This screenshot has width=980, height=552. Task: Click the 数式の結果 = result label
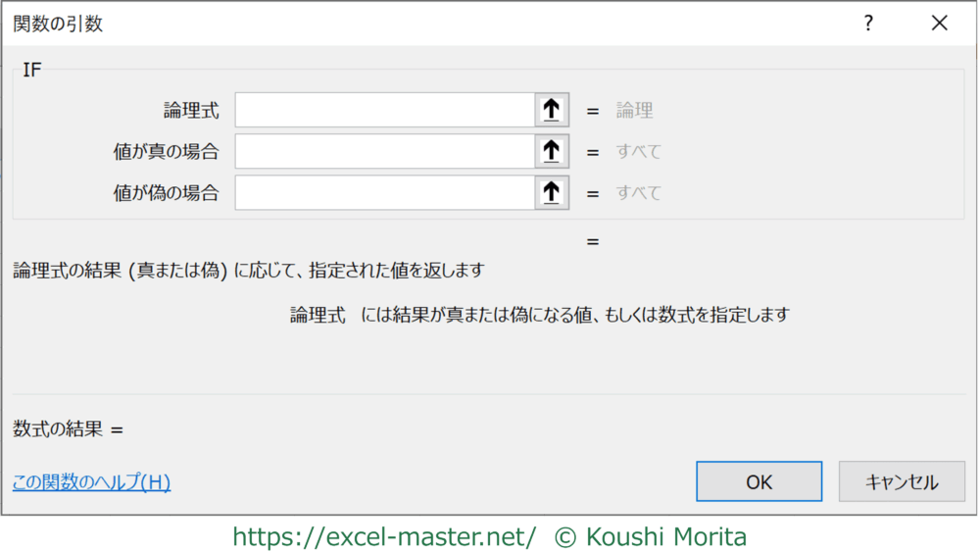coord(68,428)
